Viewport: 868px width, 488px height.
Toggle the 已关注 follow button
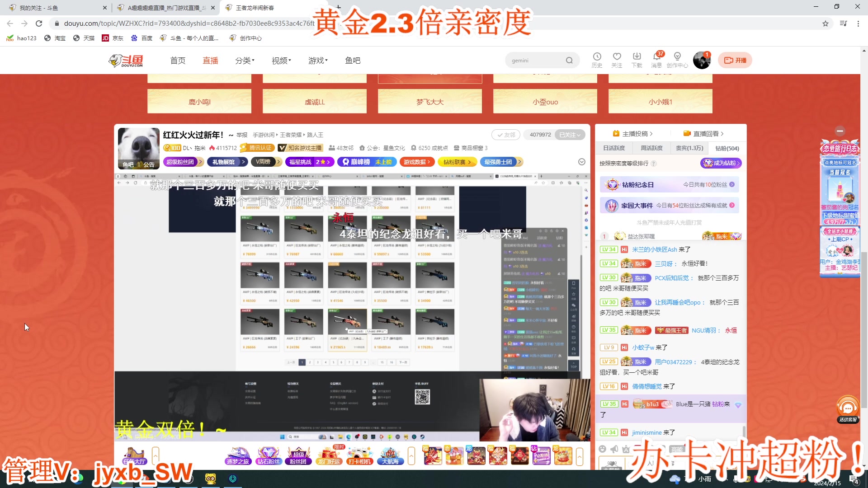click(570, 135)
